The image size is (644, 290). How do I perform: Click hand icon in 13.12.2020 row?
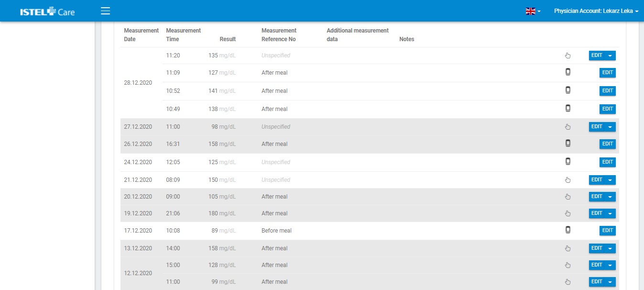pos(568,248)
